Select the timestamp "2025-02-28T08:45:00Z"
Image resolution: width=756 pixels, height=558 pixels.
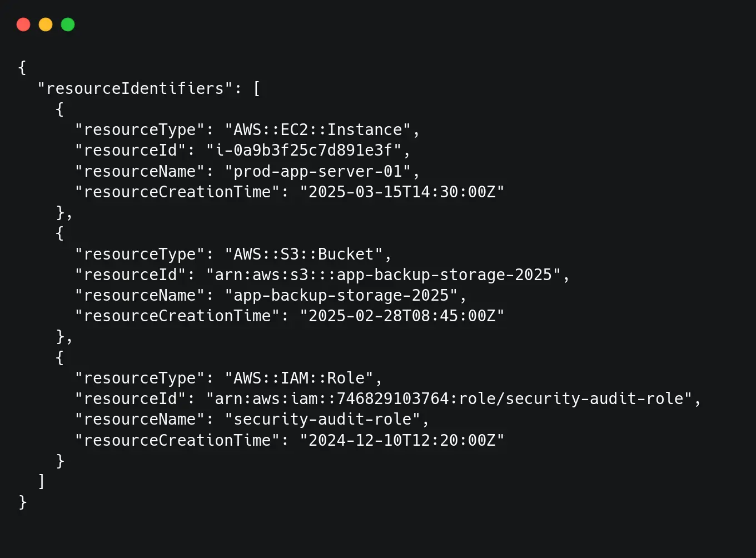402,316
